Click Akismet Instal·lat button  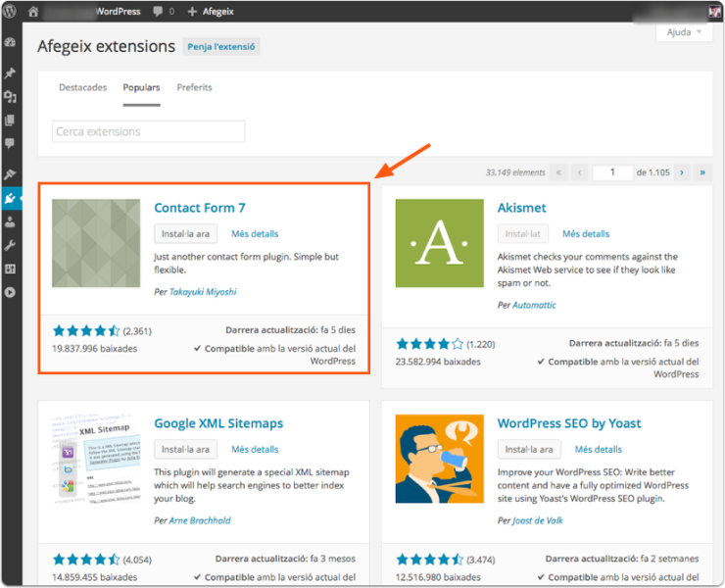pos(523,233)
